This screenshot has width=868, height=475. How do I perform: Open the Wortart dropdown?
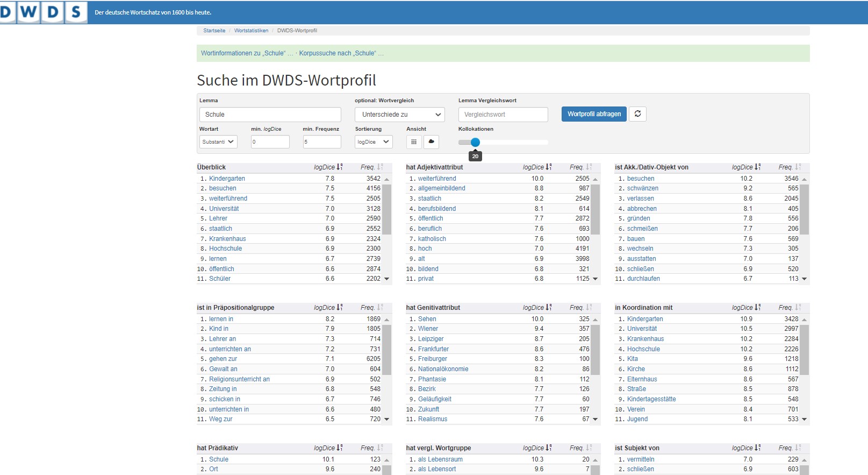[218, 142]
